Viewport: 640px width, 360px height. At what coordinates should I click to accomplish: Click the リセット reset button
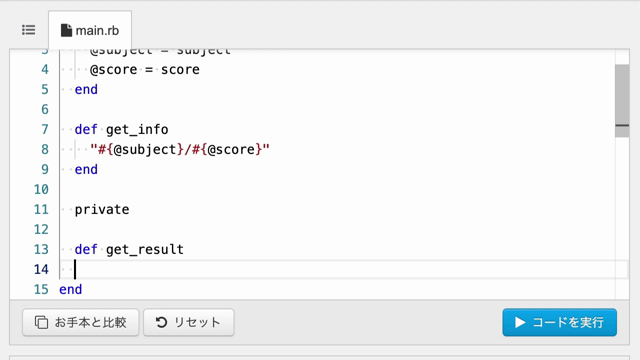click(x=189, y=322)
